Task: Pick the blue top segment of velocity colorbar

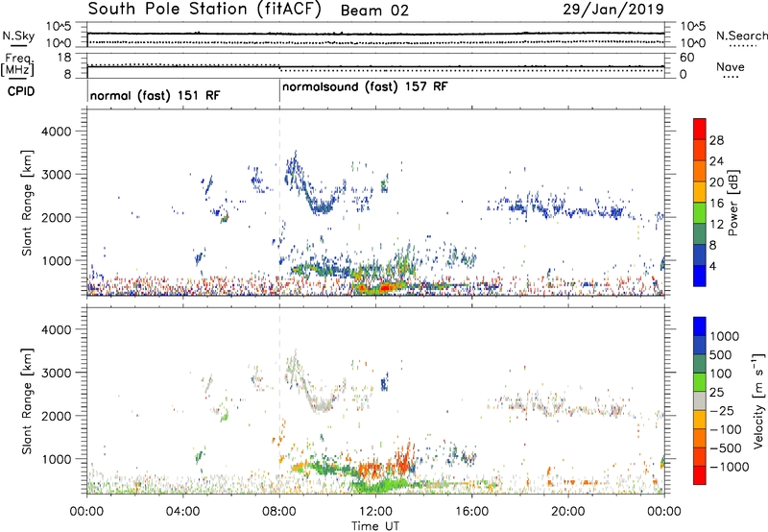Action: point(700,326)
